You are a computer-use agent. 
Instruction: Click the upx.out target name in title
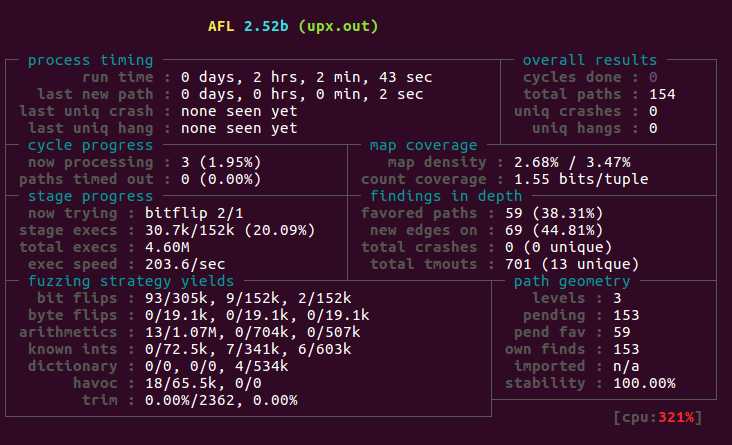click(x=339, y=26)
